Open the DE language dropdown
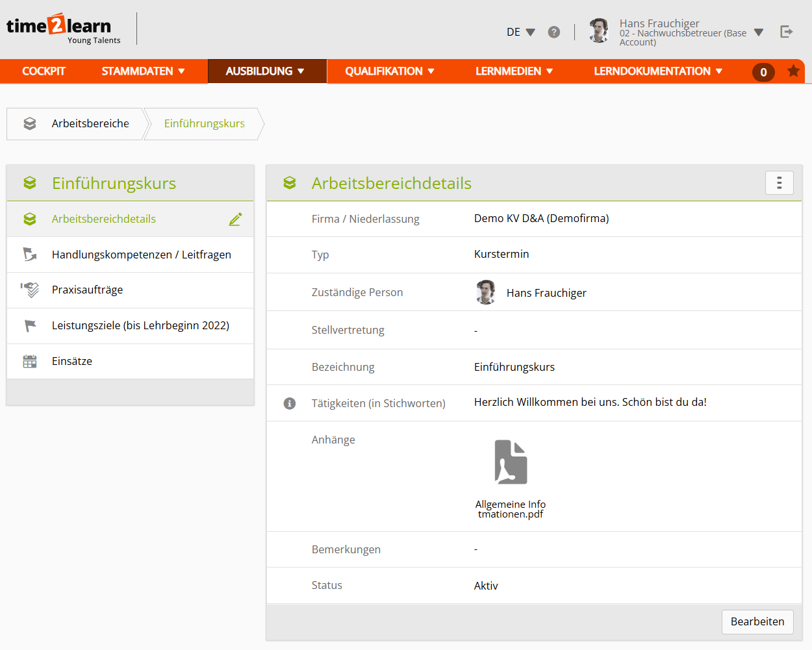The image size is (812, 650). click(x=520, y=32)
